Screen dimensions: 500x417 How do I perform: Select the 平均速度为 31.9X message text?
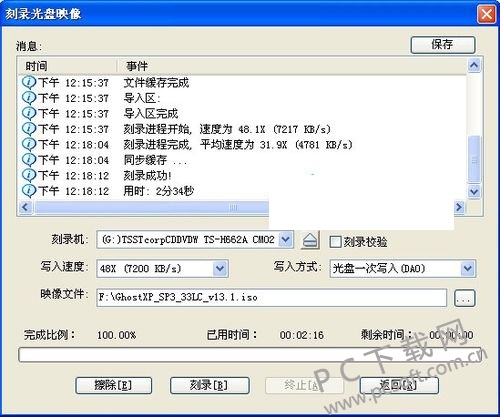[238, 145]
